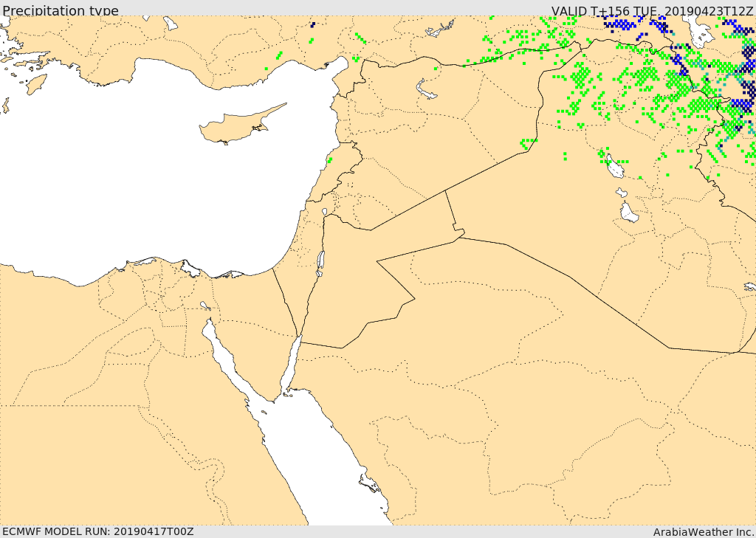Click the "ArabiaWeather Inc" credit text
The image size is (756, 538).
click(x=704, y=532)
